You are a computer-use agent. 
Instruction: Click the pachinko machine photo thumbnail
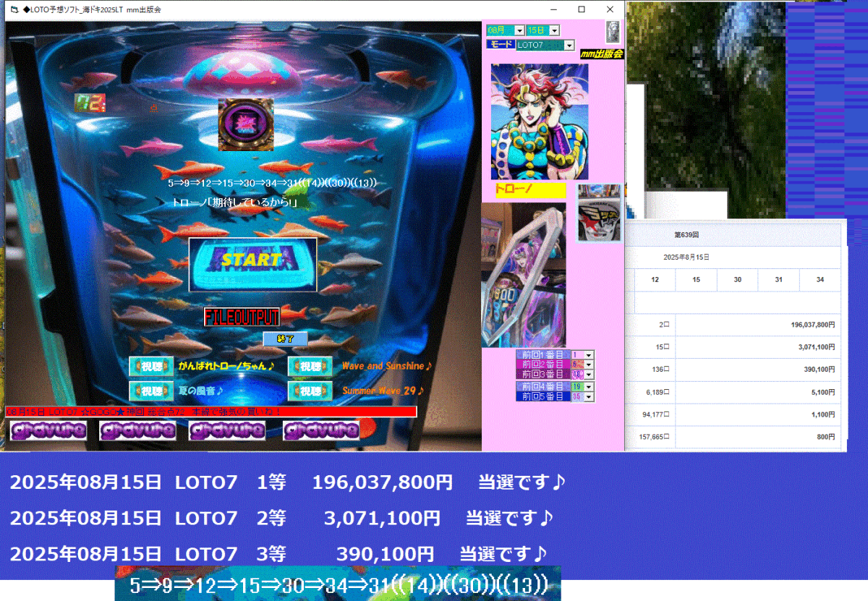tap(524, 275)
